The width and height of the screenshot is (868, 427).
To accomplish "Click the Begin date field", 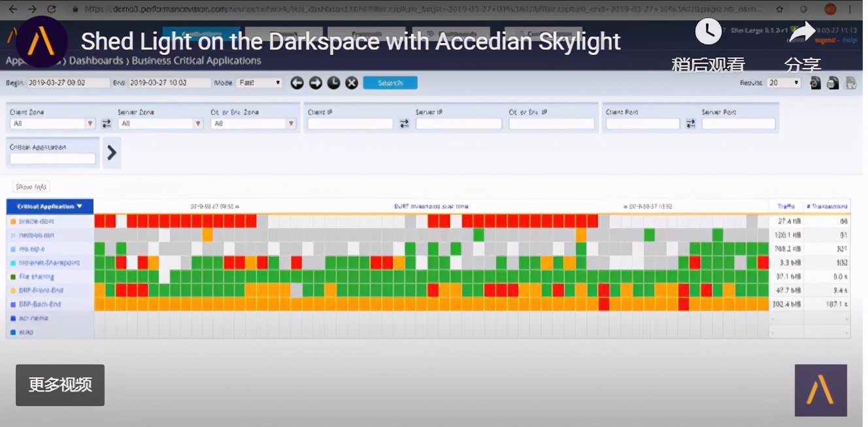I will coord(68,83).
